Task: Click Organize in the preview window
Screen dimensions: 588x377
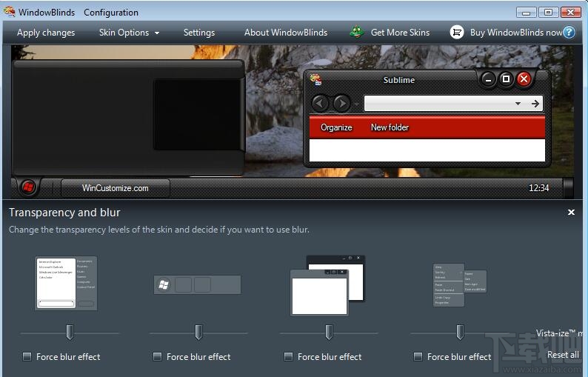Action: [336, 127]
